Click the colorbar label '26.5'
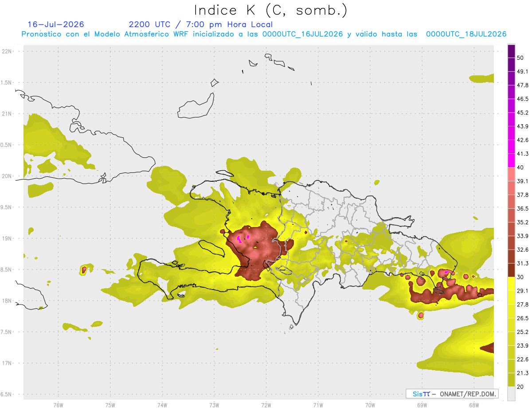 coord(522,318)
